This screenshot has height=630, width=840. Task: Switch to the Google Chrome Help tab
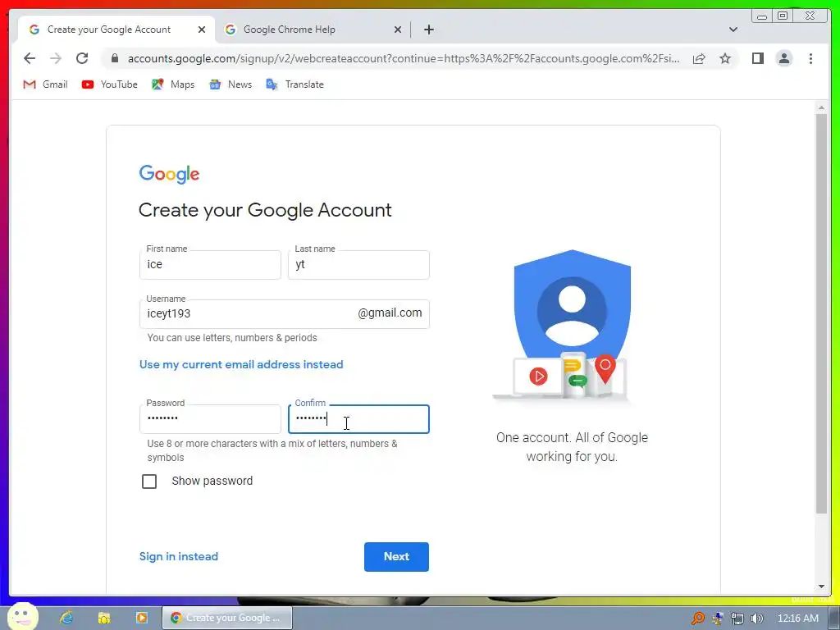click(x=312, y=30)
